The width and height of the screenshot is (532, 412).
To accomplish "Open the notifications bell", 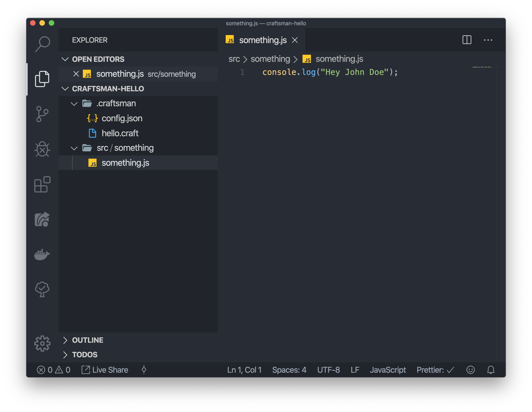I will point(491,370).
